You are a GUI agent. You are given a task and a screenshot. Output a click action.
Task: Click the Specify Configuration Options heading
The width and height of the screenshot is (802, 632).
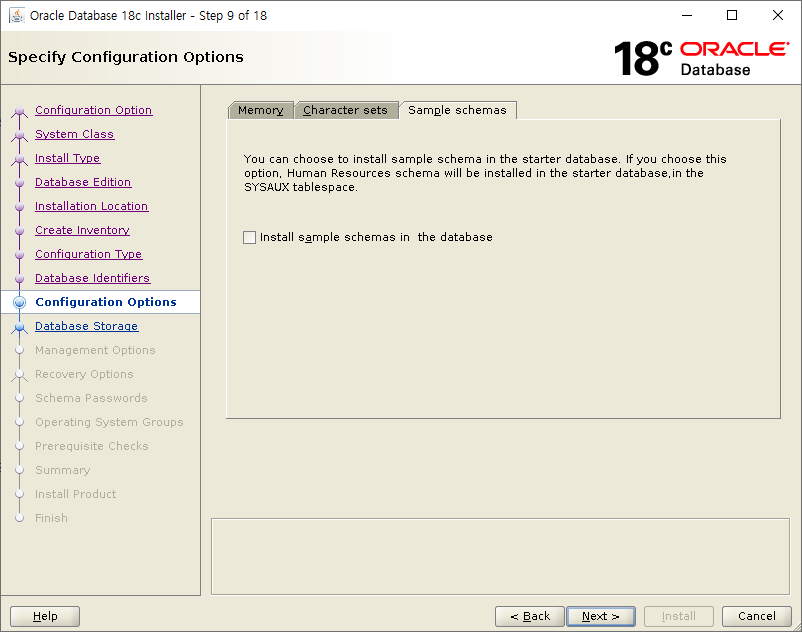pyautogui.click(x=126, y=57)
